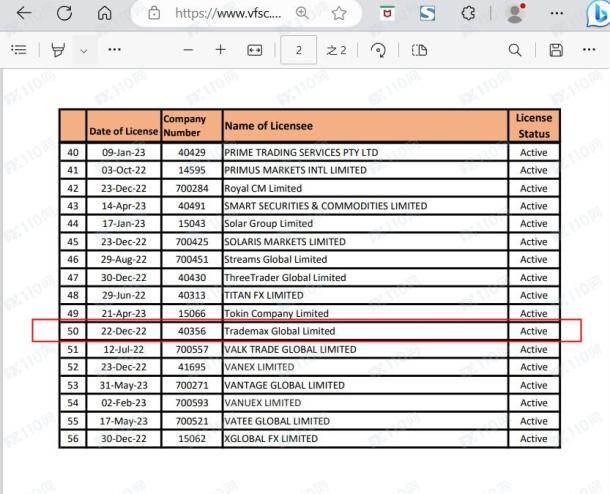Search within the PDF document
Image resolution: width=610 pixels, height=494 pixels.
pyautogui.click(x=515, y=50)
